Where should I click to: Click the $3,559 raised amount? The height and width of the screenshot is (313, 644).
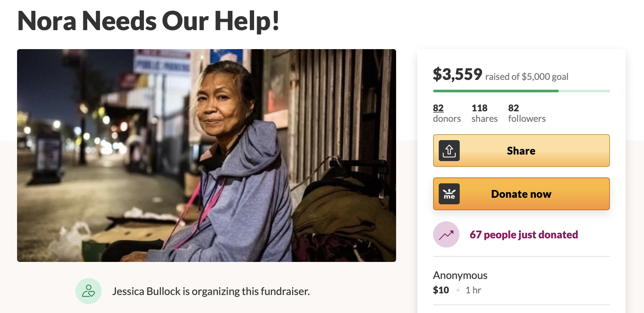pos(457,74)
